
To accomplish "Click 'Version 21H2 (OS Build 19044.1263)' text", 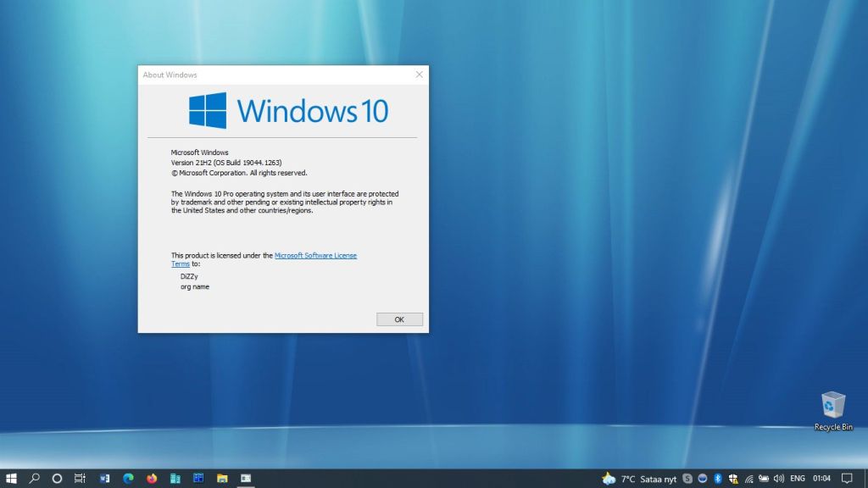I will pyautogui.click(x=226, y=163).
